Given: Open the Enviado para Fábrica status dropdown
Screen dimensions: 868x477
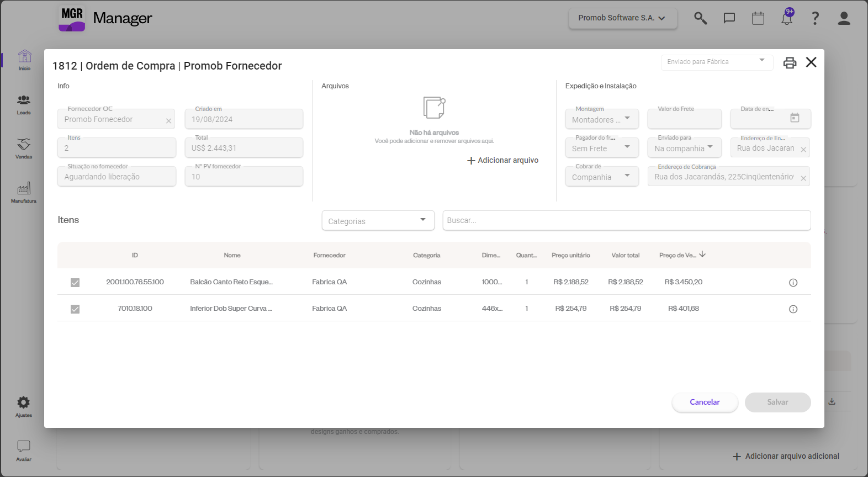Looking at the screenshot, I should click(717, 62).
